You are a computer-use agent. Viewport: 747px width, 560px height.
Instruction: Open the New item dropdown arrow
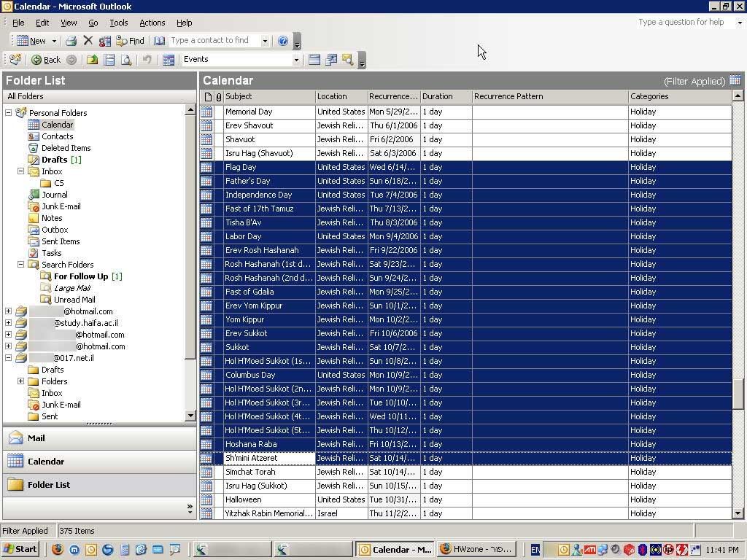(x=54, y=41)
